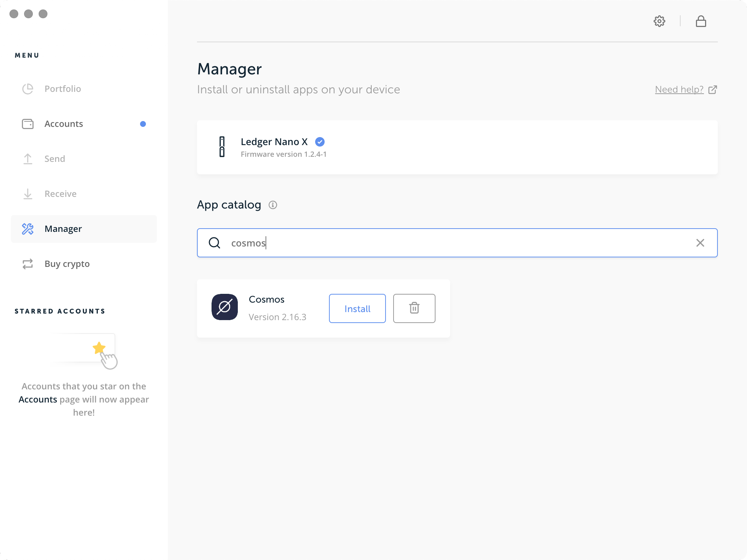Click the blue verified checkmark badge
Image resolution: width=747 pixels, height=560 pixels.
pos(320,142)
